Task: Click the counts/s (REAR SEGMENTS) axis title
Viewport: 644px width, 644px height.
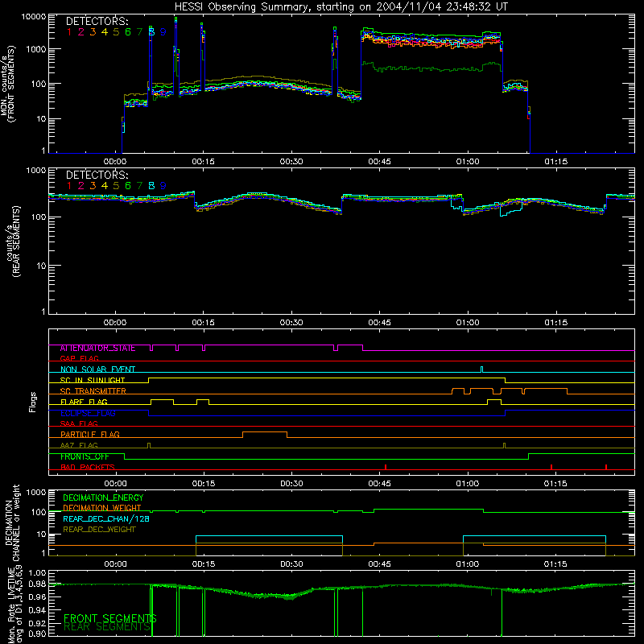Action: [14, 242]
